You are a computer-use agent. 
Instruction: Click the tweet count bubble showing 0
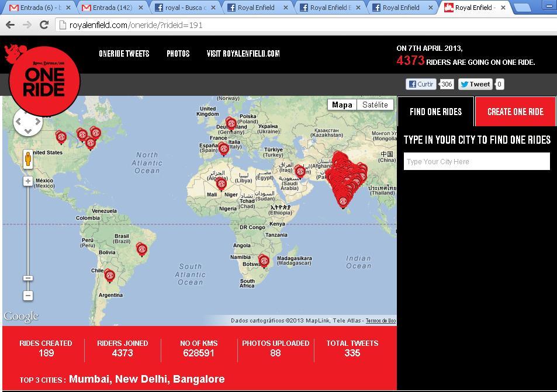(499, 84)
